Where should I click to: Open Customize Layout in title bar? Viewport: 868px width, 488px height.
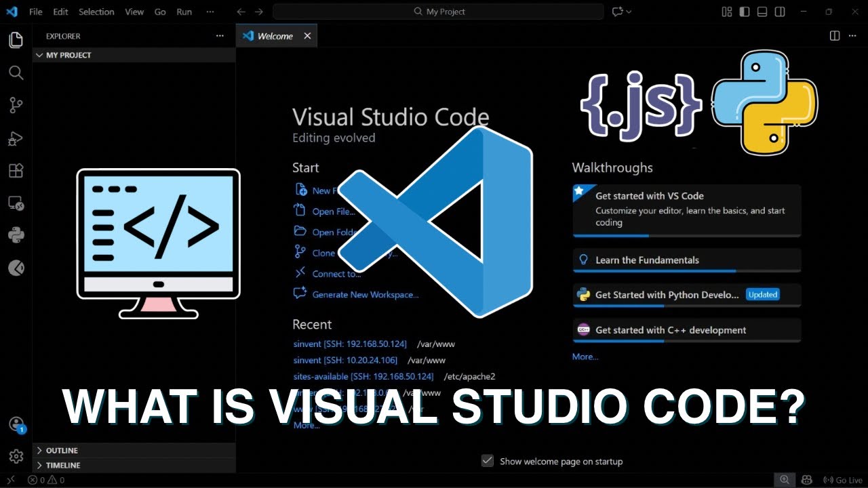point(727,12)
